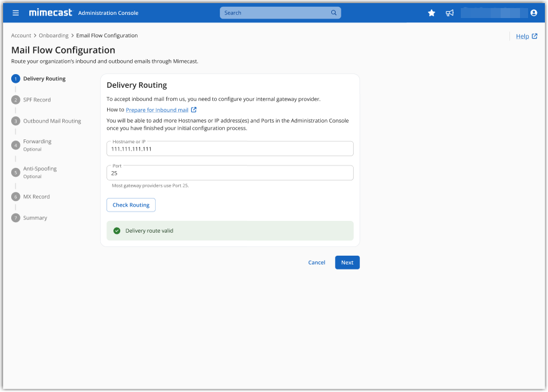Click the Next button

pos(347,263)
